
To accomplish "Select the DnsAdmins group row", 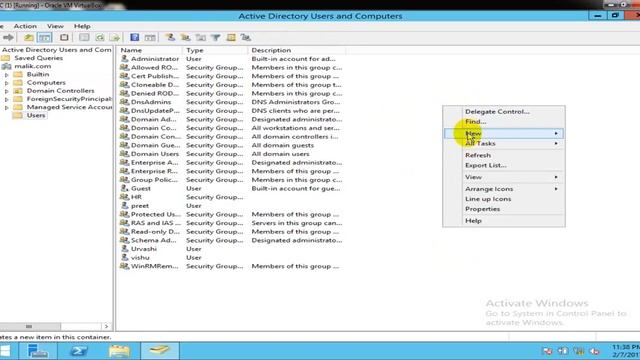I will tap(231, 102).
